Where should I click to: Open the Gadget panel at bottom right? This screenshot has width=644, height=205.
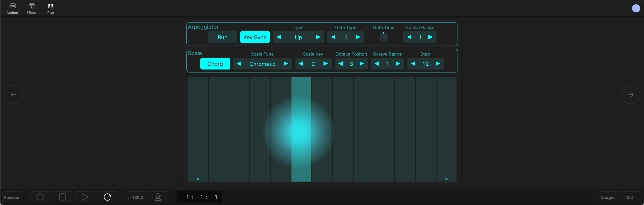(x=607, y=197)
